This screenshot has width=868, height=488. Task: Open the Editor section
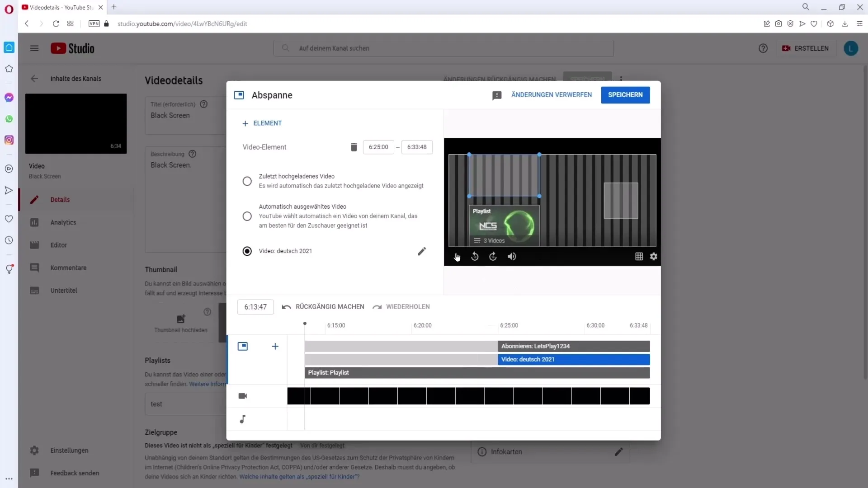pyautogui.click(x=76, y=245)
